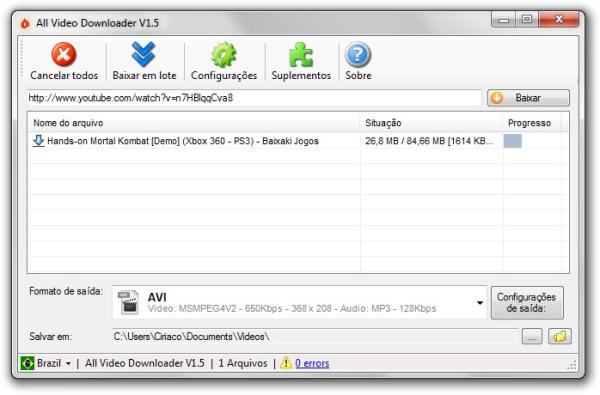Click the 1 Arquivos status bar text
The image size is (600, 395).
pos(243,363)
